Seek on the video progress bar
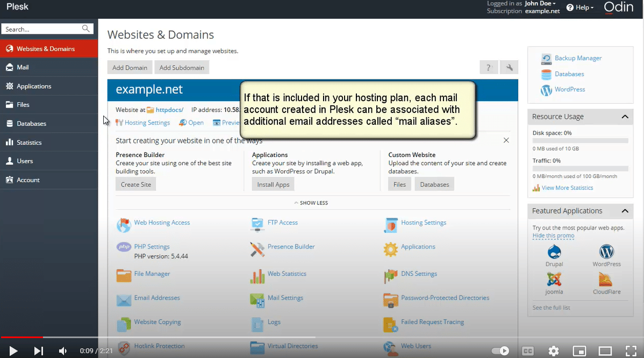This screenshot has width=644, height=358. click(322, 337)
